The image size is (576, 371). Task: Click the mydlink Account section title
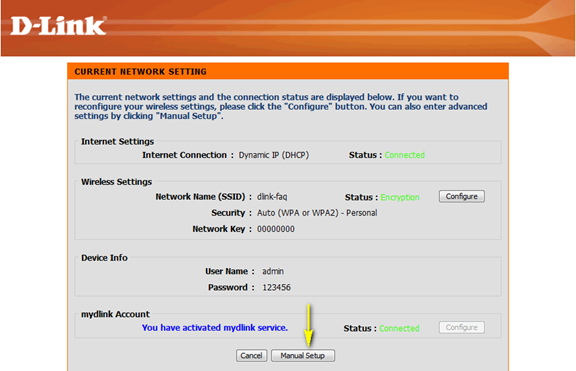(x=115, y=314)
